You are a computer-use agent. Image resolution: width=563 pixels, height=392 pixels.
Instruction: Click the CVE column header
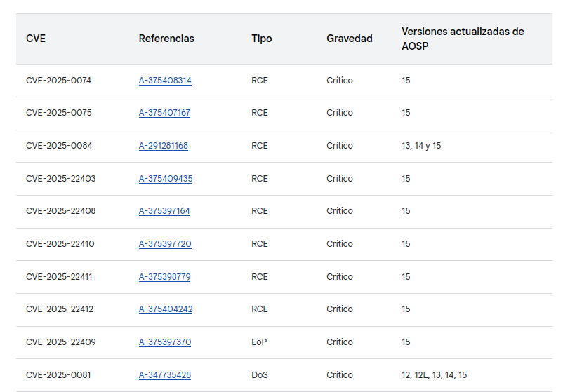click(x=36, y=39)
